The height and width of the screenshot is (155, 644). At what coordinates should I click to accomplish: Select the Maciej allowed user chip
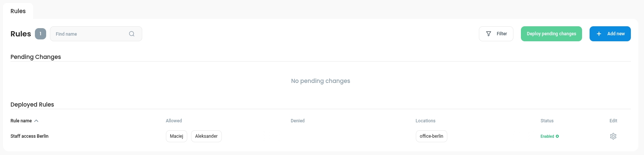pos(176,136)
